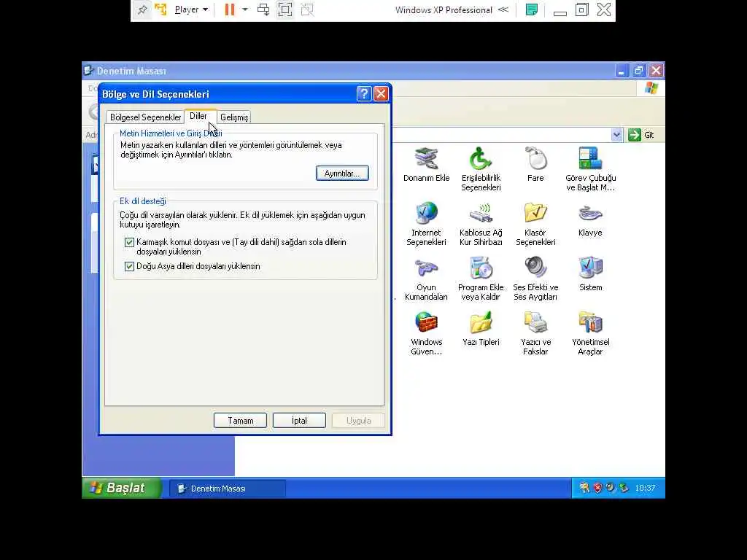The height and width of the screenshot is (560, 747).
Task: Confirm with the Tamam button
Action: pos(240,421)
